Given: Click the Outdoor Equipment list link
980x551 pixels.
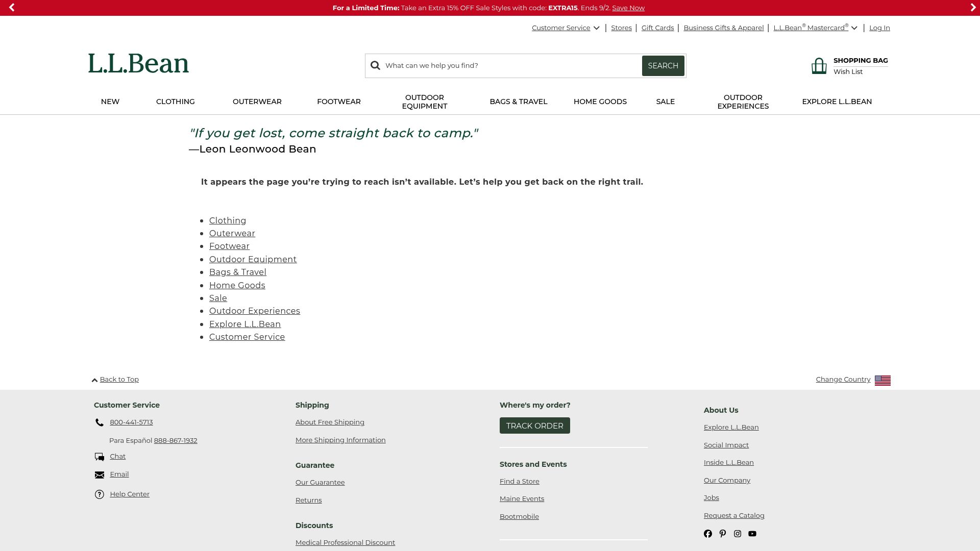Looking at the screenshot, I should (253, 260).
